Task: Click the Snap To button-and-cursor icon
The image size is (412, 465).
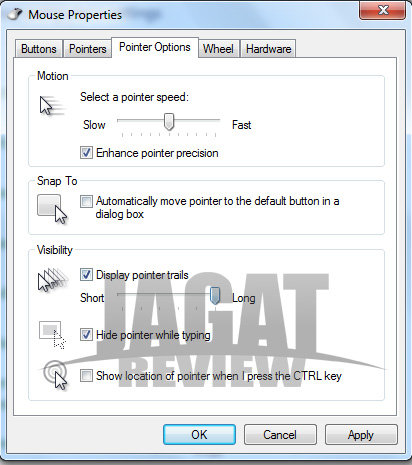Action: (x=52, y=209)
